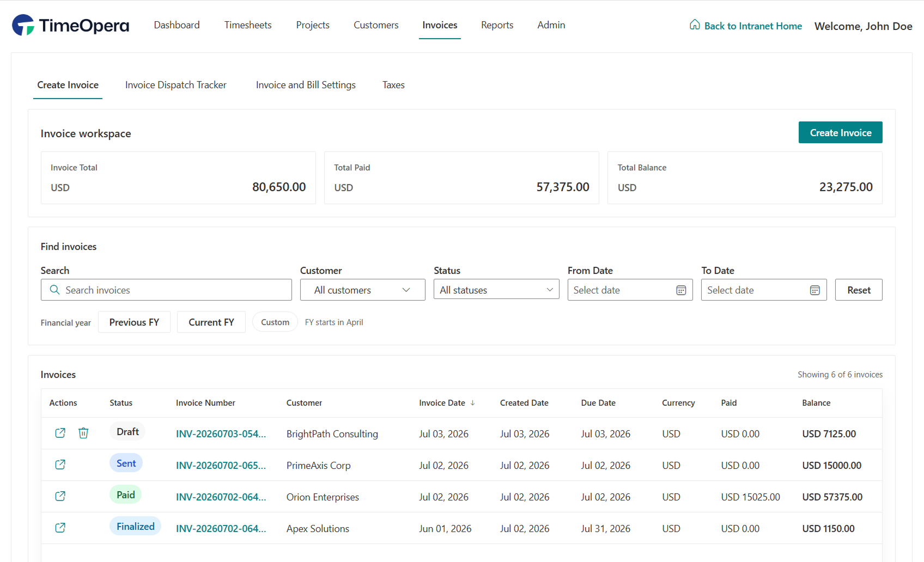Click the BrightPath Consulting customer cell
924x562 pixels.
click(x=332, y=434)
